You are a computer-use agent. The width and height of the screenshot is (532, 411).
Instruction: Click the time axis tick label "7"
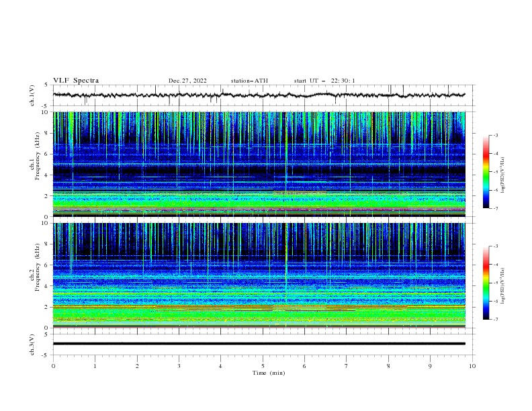tap(347, 366)
